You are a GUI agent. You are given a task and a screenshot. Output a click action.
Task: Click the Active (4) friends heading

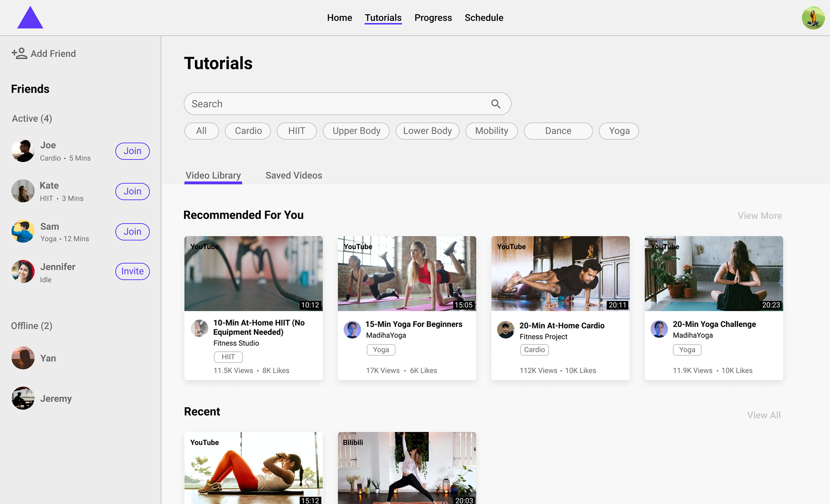(32, 118)
